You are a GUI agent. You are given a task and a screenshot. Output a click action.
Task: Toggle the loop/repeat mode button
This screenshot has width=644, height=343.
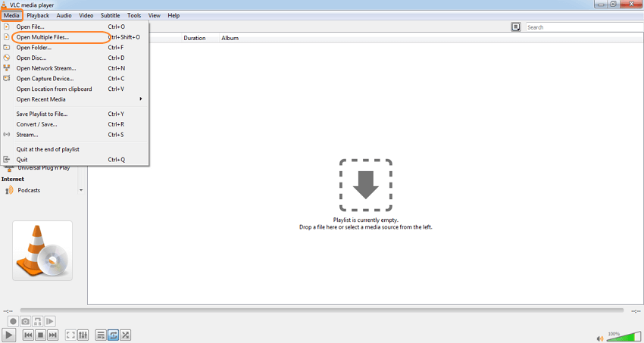[113, 335]
